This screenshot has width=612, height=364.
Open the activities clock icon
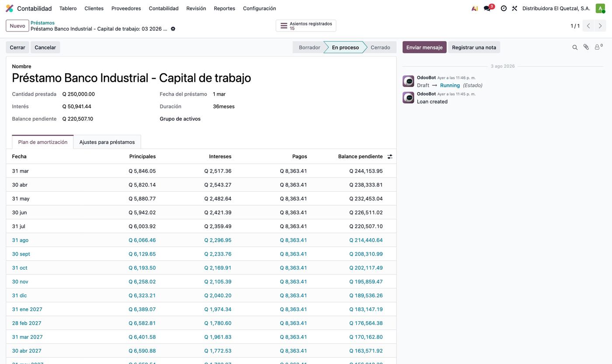click(504, 8)
